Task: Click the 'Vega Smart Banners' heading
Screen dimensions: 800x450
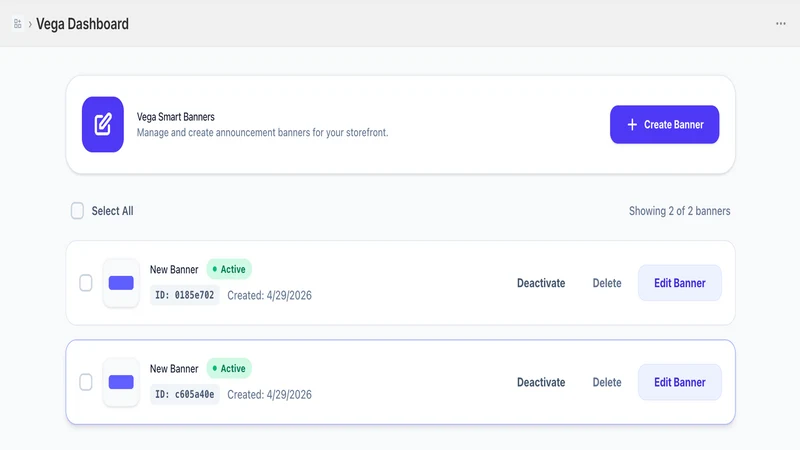Action: click(176, 117)
